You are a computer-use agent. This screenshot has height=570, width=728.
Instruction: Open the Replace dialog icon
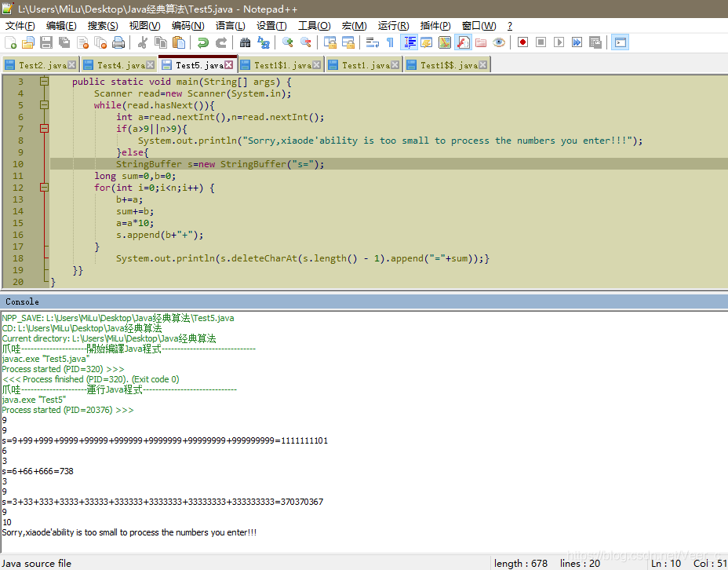click(264, 42)
